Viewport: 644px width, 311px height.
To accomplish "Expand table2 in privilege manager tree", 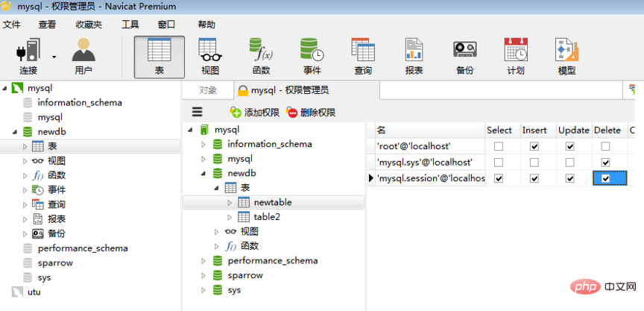I will pyautogui.click(x=230, y=217).
